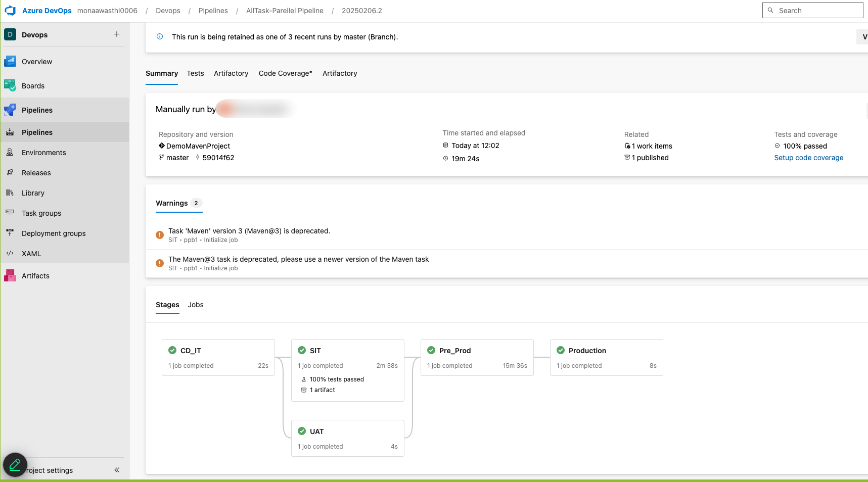
Task: Open the Code Coverage tab
Action: point(286,73)
